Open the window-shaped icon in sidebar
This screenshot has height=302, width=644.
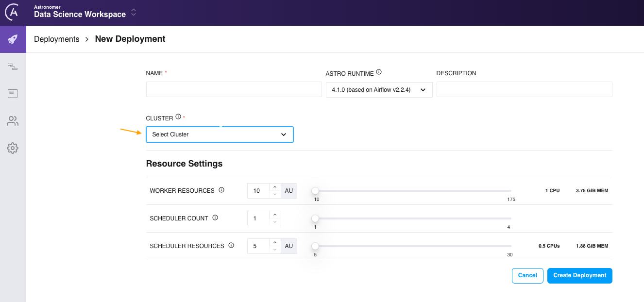[x=13, y=94]
